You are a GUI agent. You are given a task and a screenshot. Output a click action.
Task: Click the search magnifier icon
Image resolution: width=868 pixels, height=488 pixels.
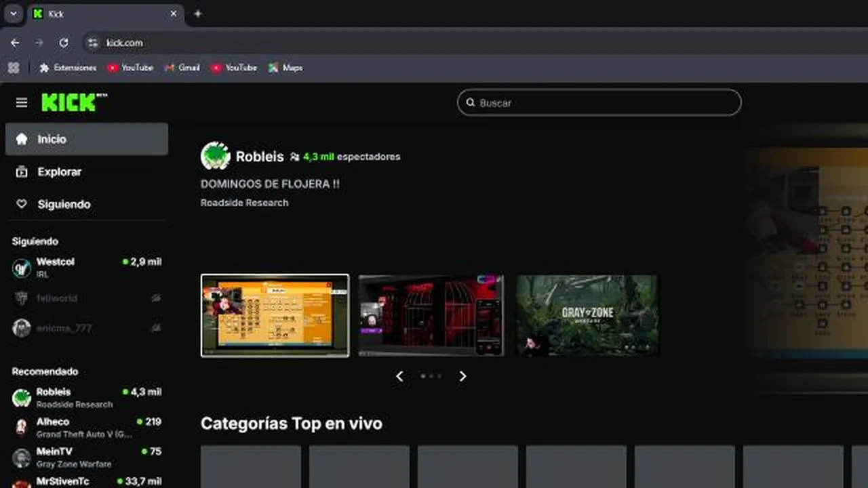(470, 103)
